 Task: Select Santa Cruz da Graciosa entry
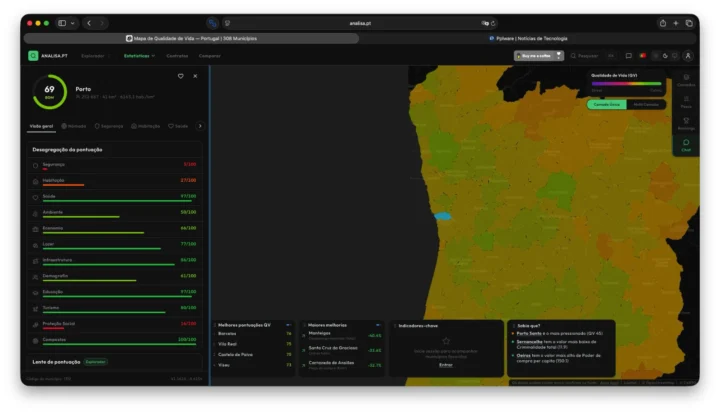(x=343, y=350)
